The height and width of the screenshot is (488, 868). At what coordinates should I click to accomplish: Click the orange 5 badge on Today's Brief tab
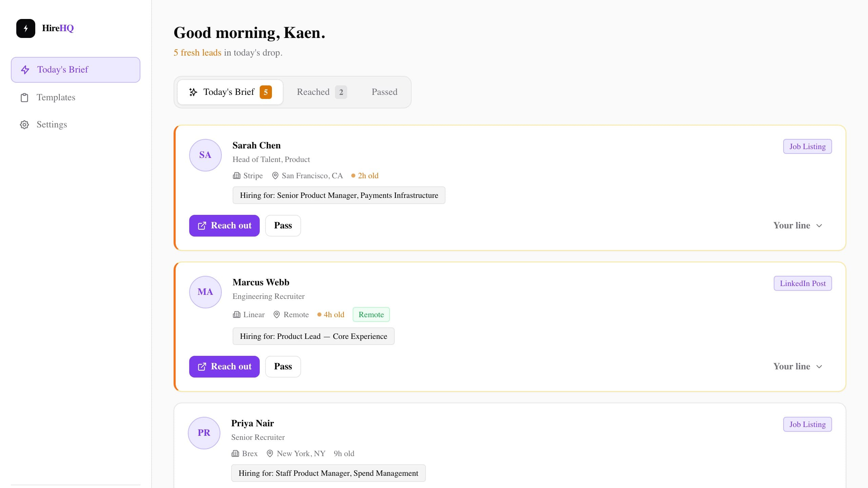pos(266,92)
